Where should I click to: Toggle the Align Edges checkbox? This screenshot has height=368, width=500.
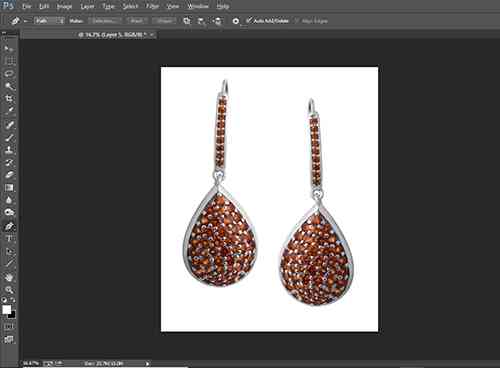pyautogui.click(x=297, y=21)
